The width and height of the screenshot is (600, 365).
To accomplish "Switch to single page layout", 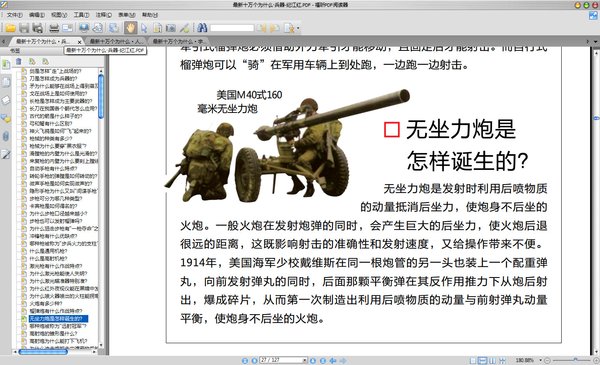I will pyautogui.click(x=473, y=360).
